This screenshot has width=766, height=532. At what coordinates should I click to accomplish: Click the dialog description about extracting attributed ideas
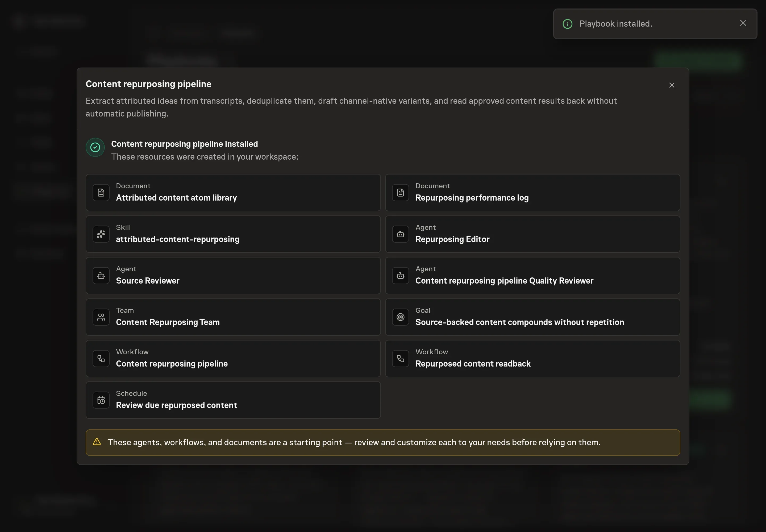point(351,107)
